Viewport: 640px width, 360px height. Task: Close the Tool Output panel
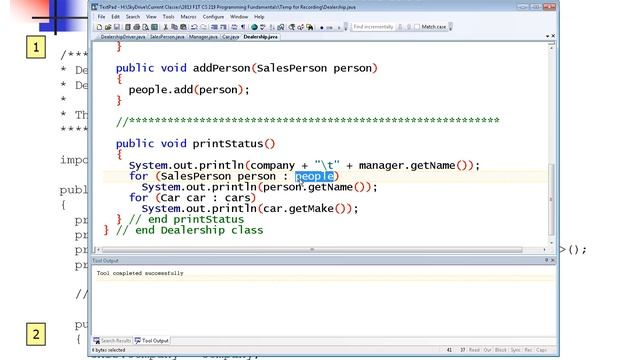(x=553, y=260)
